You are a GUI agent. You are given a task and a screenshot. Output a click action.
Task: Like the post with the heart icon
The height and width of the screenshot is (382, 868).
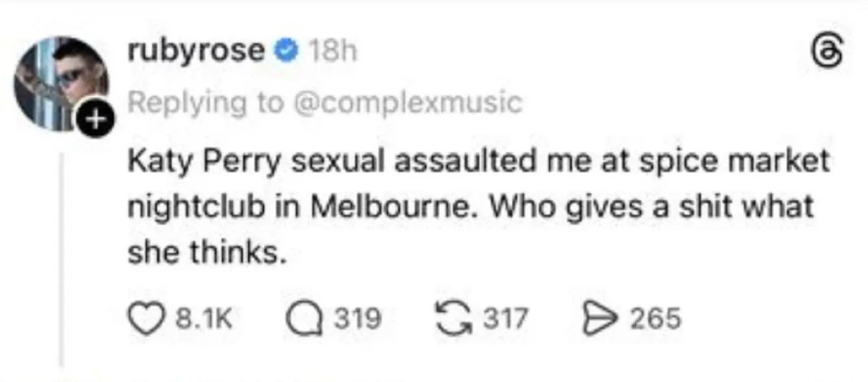click(x=145, y=318)
